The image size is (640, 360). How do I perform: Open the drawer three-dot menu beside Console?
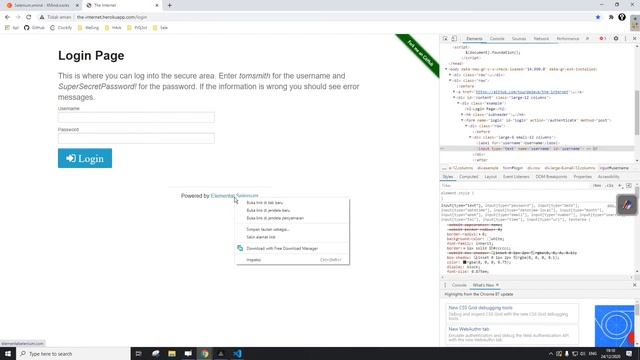click(x=445, y=285)
